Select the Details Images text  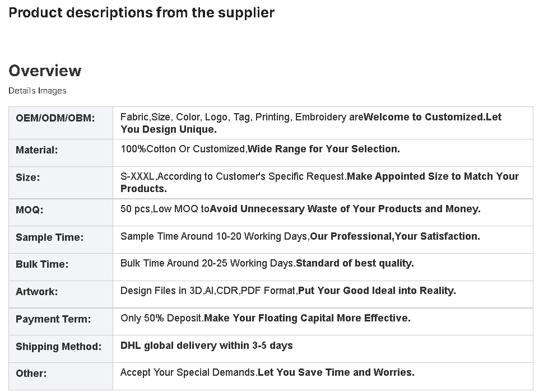point(38,91)
